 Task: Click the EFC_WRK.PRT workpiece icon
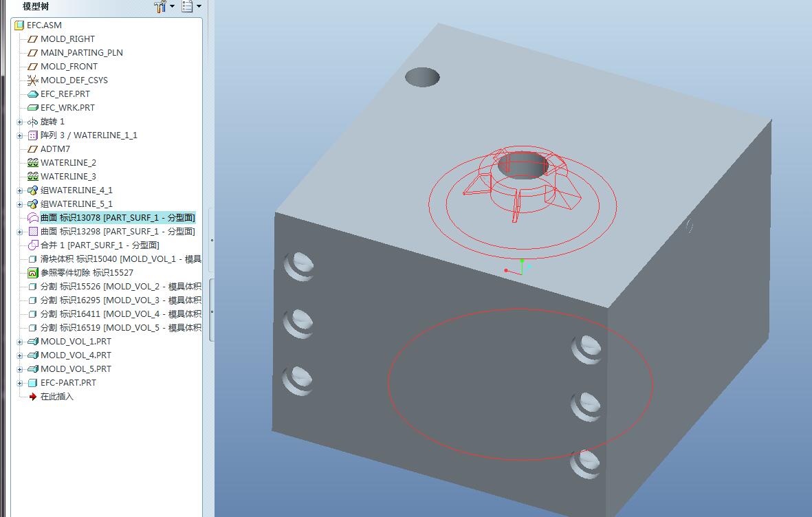pos(32,108)
